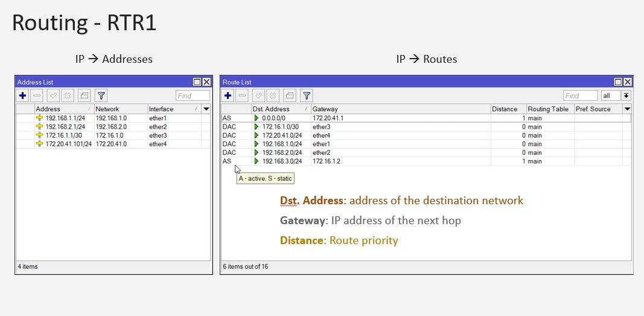Open Route List column chooser dropdown
644x316 pixels.
point(627,109)
